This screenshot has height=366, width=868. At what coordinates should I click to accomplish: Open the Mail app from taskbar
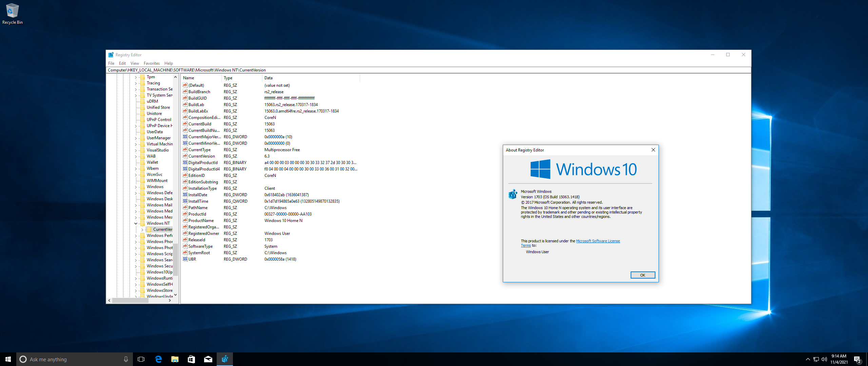(208, 359)
